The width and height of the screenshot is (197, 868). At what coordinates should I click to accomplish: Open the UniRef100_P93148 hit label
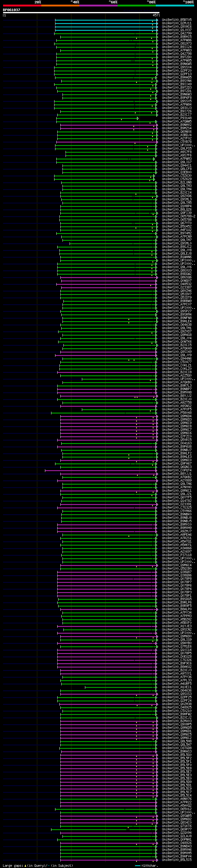pyautogui.click(x=177, y=118)
